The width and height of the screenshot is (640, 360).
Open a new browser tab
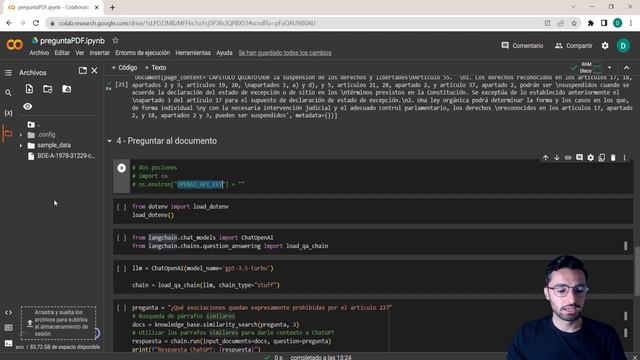[112, 7]
